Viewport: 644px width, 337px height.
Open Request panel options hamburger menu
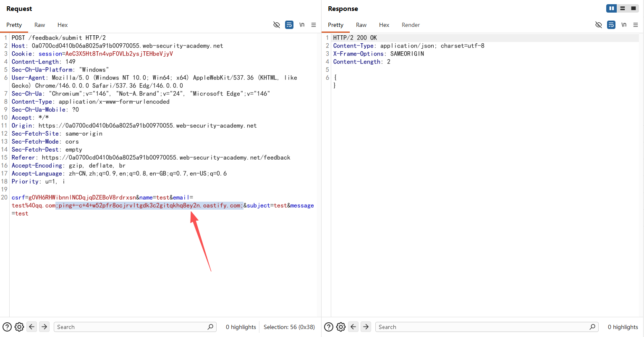point(314,25)
